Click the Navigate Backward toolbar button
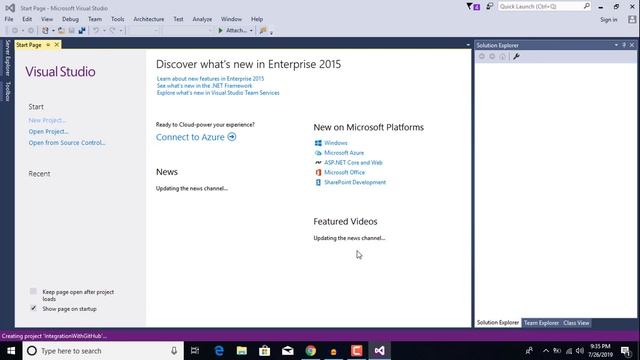This screenshot has height=360, width=640. click(x=15, y=30)
